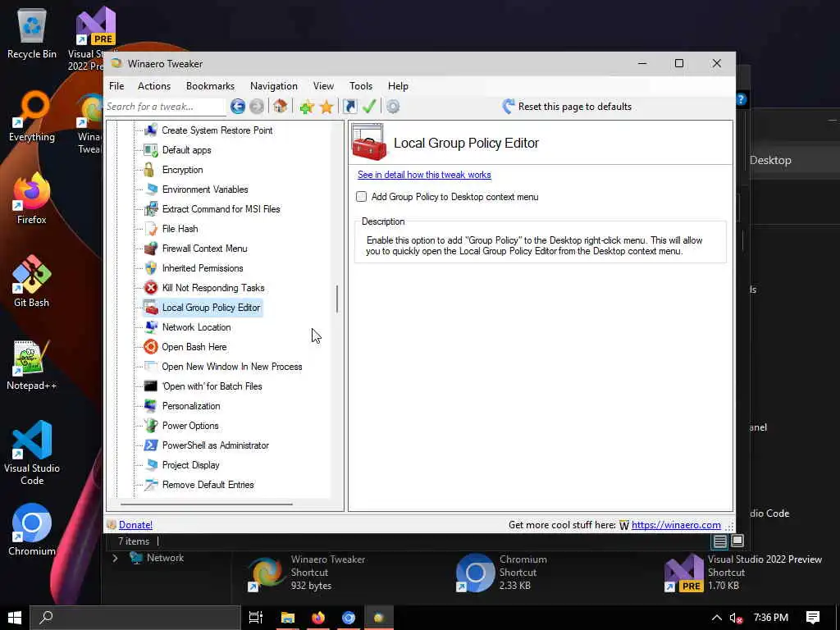840x630 pixels.
Task: Click the green checkmark toolbar icon
Action: [369, 106]
